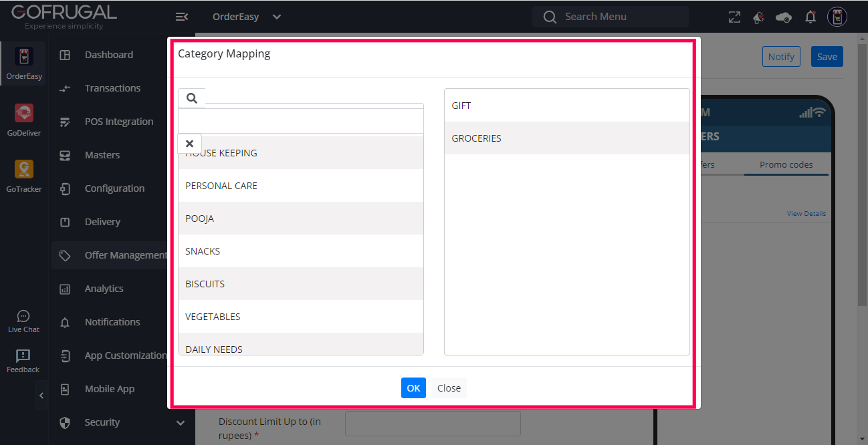Viewport: 868px width, 445px height.
Task: Pick the VEGETABLES category
Action: click(301, 317)
